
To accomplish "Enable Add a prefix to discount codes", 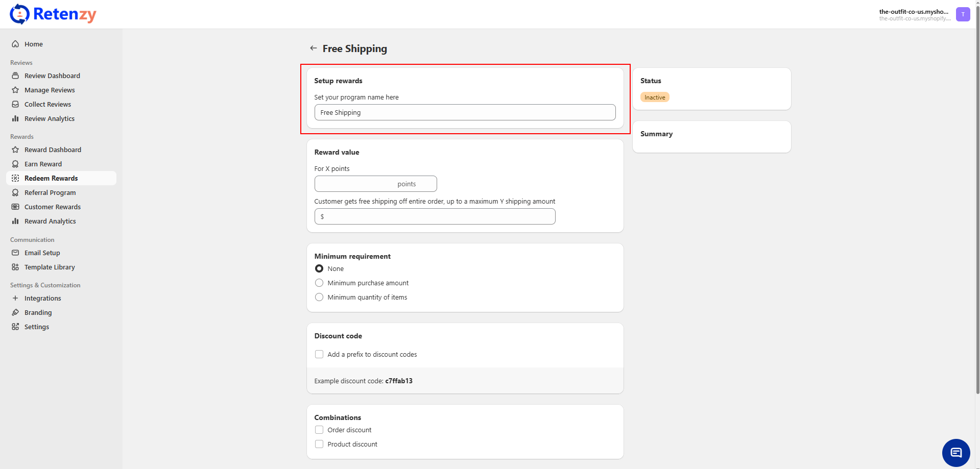I will 319,354.
